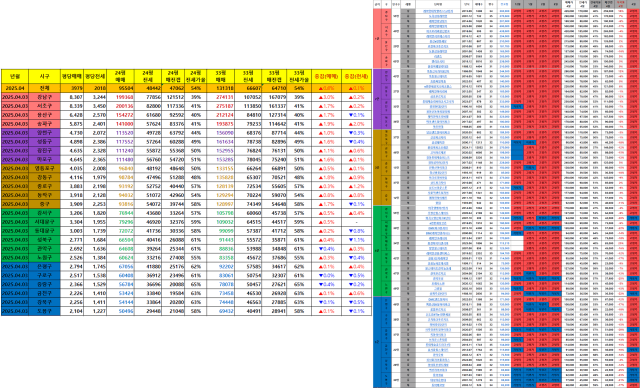Select the 서대문구 district cell
This screenshot has width=640, height=388.
pyautogui.click(x=44, y=222)
